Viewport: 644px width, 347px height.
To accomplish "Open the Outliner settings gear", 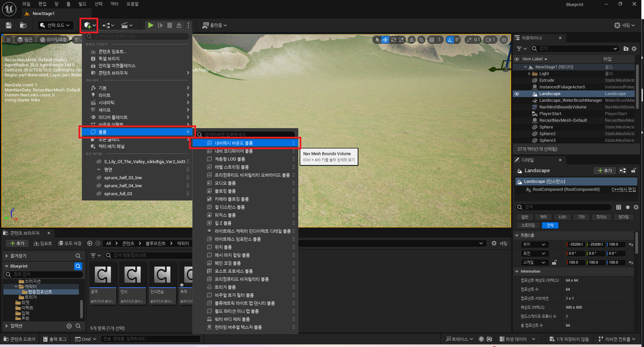I will pos(634,49).
